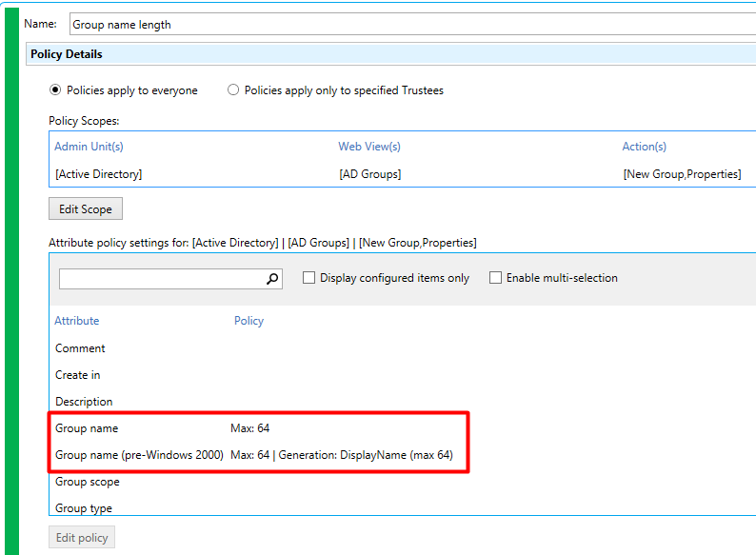Select the Comment attribute row
Viewport: 756px width, 555px height.
point(403,348)
